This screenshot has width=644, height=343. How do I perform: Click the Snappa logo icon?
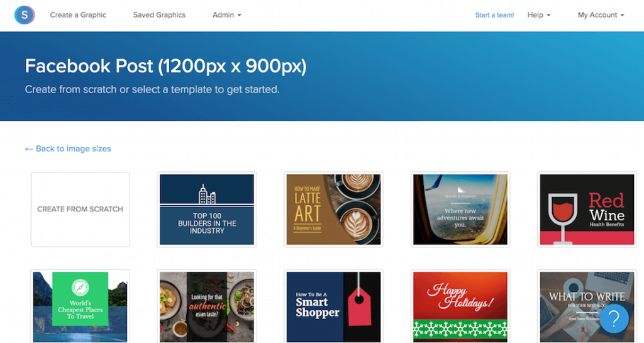[25, 15]
